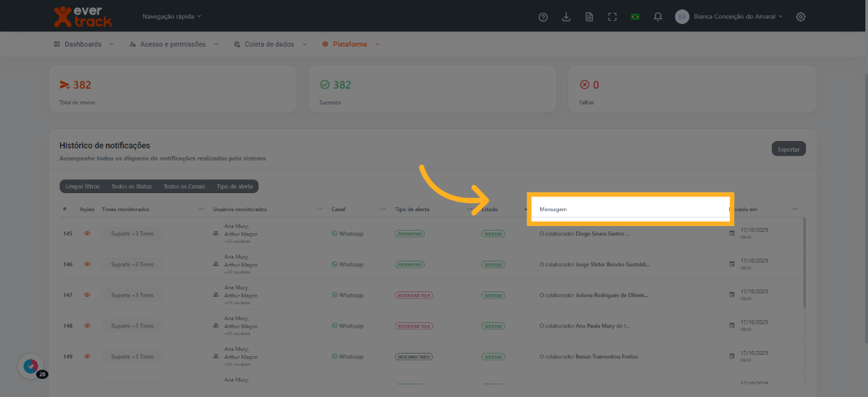Click the Brazil flag language icon

point(635,17)
